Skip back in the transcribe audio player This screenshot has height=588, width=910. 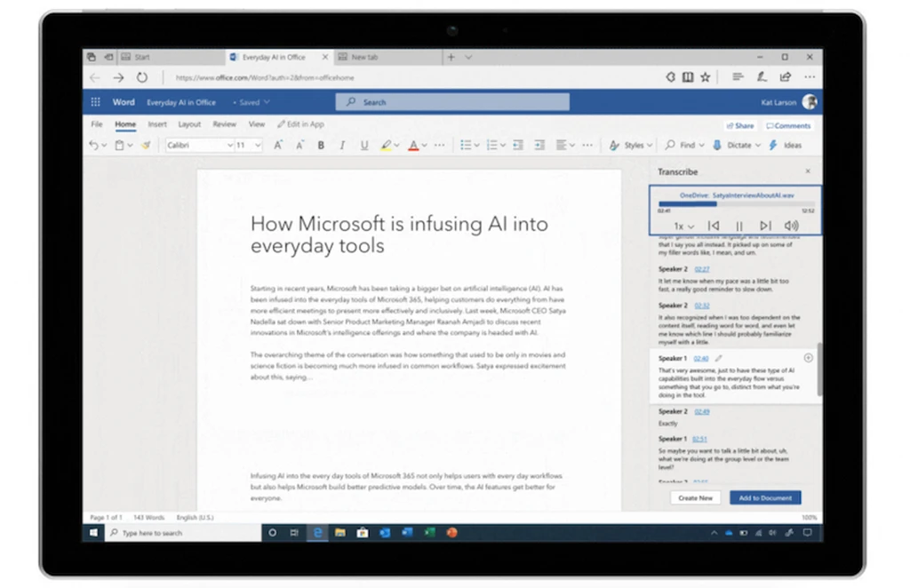714,226
